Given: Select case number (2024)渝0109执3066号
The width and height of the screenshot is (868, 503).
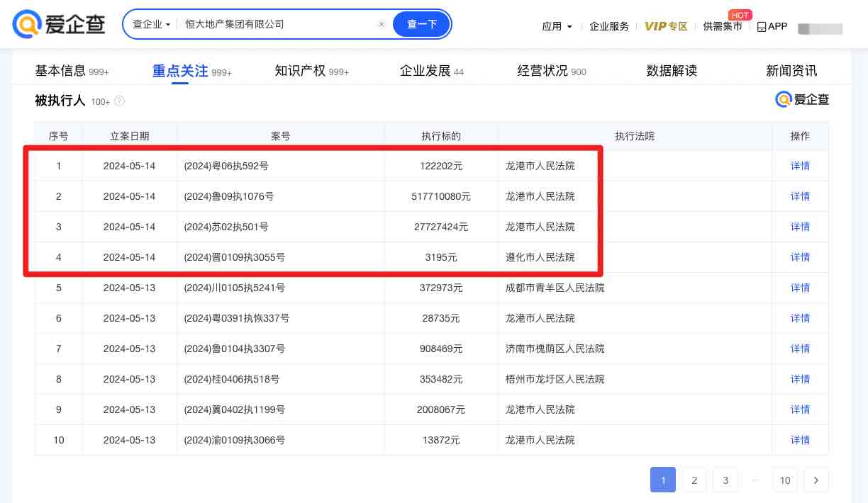Looking at the screenshot, I should point(235,440).
